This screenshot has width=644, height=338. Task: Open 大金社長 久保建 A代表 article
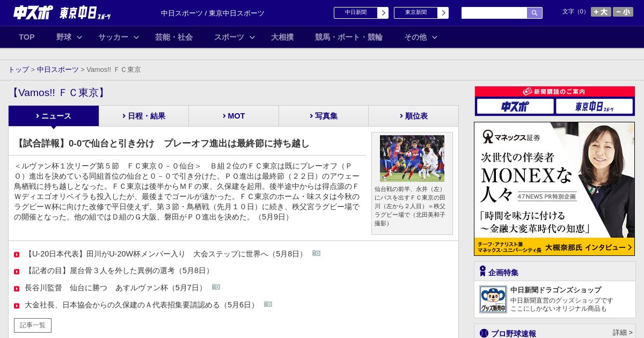142,305
